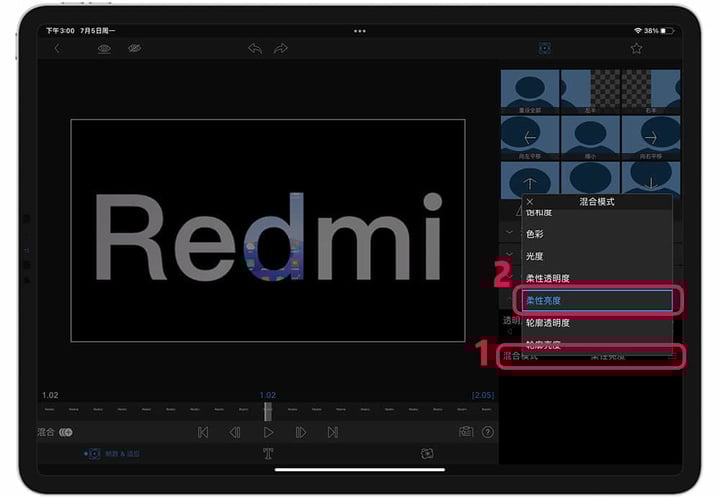Tap the Redmi video preview frame
The image size is (720, 498).
pyautogui.click(x=268, y=230)
